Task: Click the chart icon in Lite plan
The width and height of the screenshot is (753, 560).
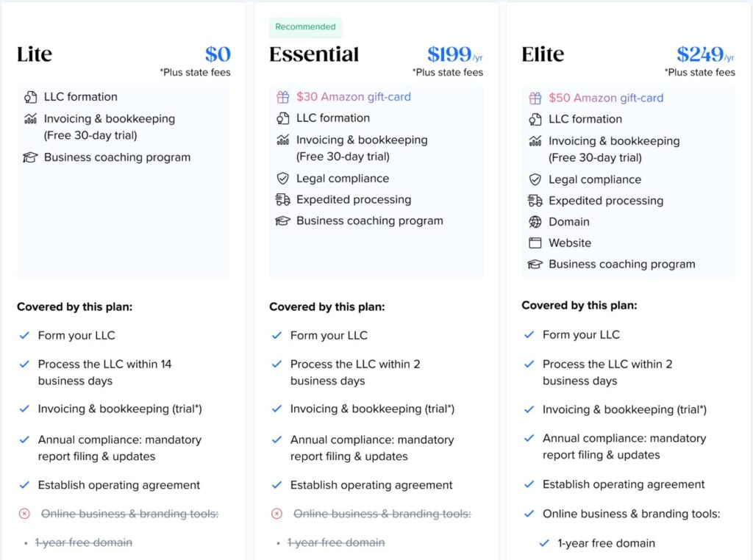Action: point(30,119)
